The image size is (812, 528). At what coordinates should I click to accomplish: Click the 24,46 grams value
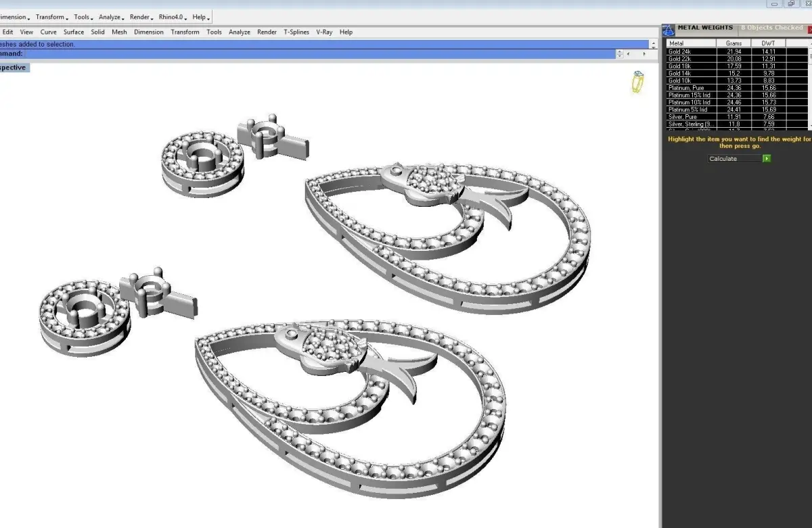coord(734,102)
